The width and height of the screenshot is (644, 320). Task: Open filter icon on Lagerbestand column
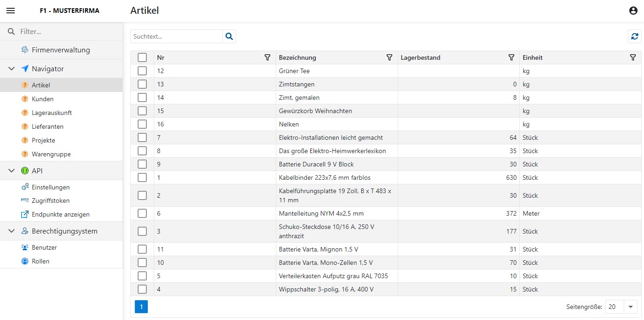[x=511, y=57]
